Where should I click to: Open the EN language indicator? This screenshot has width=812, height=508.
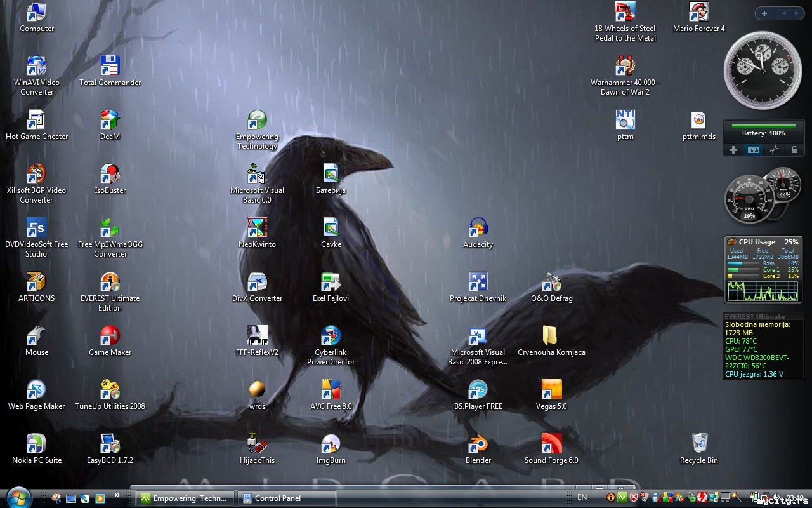[582, 497]
